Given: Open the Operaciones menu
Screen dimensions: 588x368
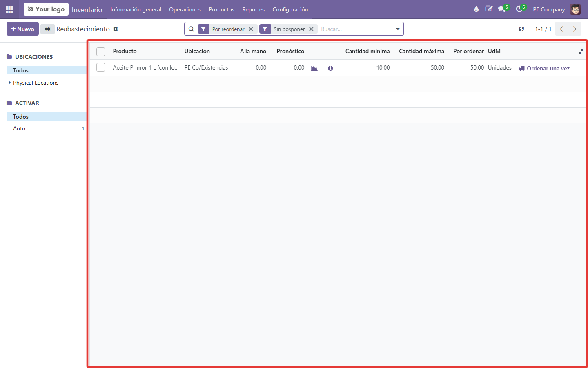Looking at the screenshot, I should (185, 9).
